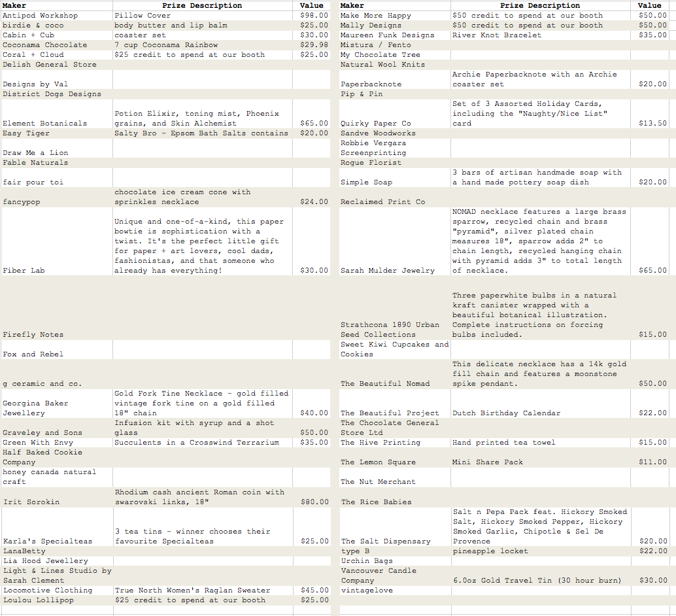Click the "Quirky Paper Co" maker cell
Viewport: 676px width, 616px height.
pos(395,113)
